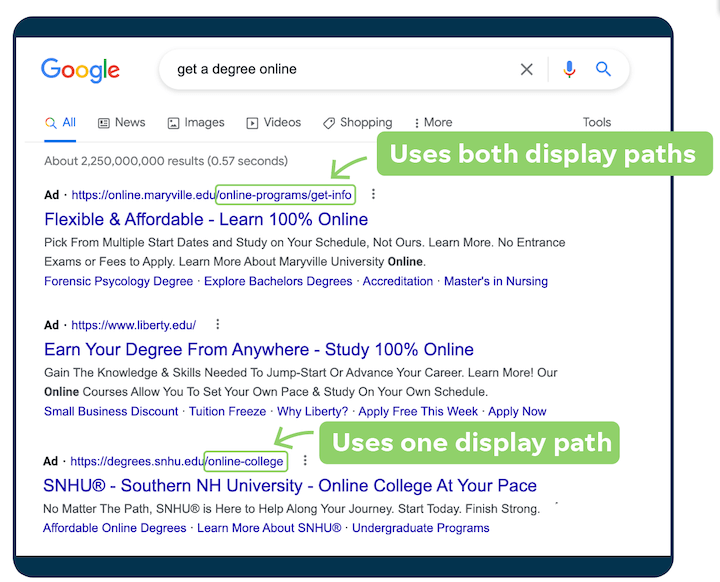The height and width of the screenshot is (582, 720).
Task: Clear the search box with X icon
Action: pyautogui.click(x=527, y=69)
